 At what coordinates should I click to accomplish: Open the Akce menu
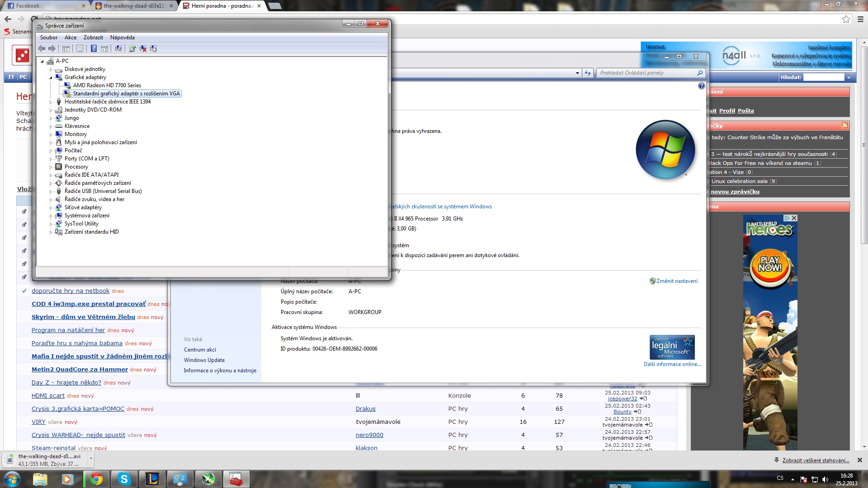[x=70, y=38]
